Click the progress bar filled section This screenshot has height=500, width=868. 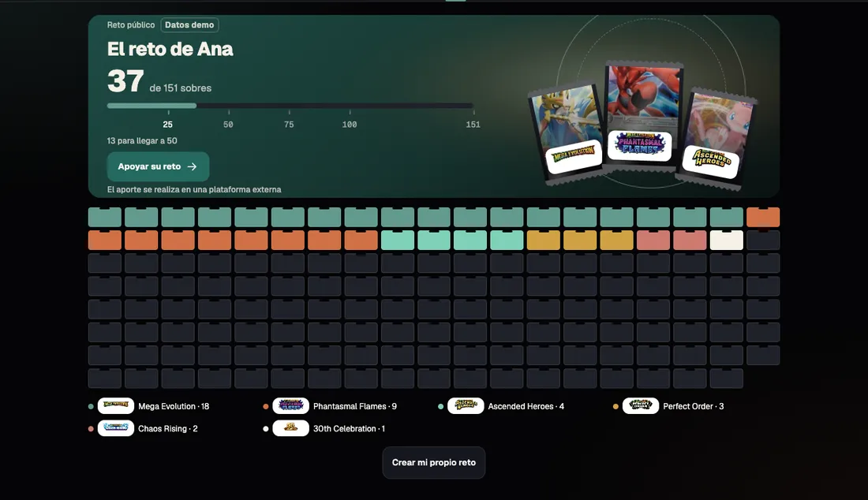coord(152,106)
